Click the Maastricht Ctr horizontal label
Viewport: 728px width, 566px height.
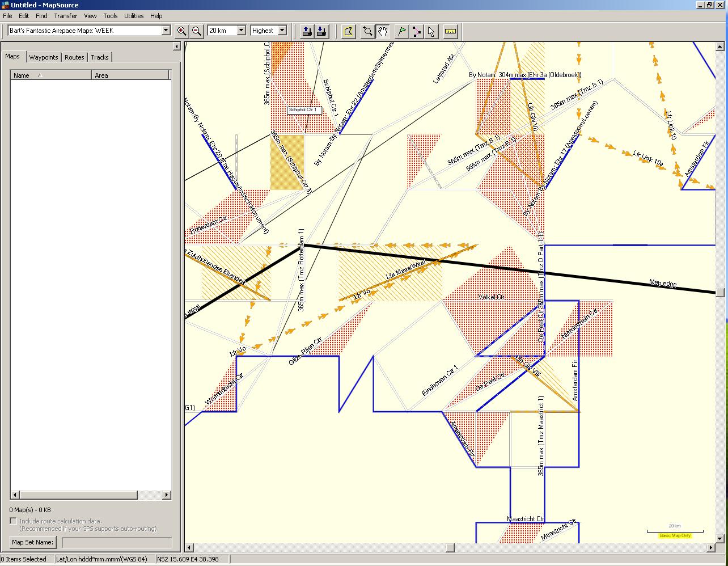tap(526, 519)
